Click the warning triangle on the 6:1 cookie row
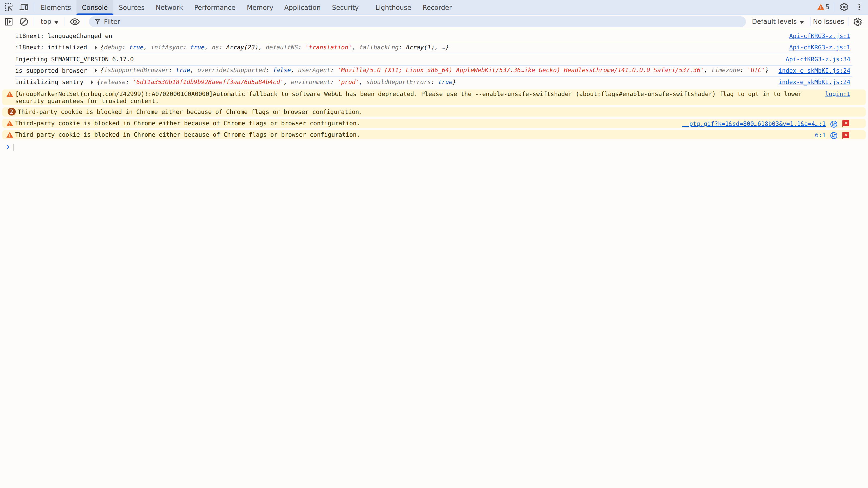The image size is (868, 488). (10, 135)
